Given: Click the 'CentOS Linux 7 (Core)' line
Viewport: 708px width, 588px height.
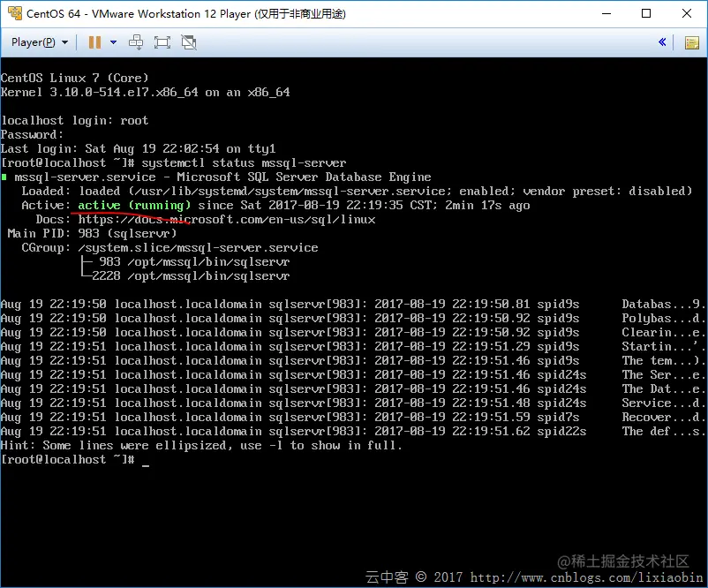Looking at the screenshot, I should coord(74,78).
